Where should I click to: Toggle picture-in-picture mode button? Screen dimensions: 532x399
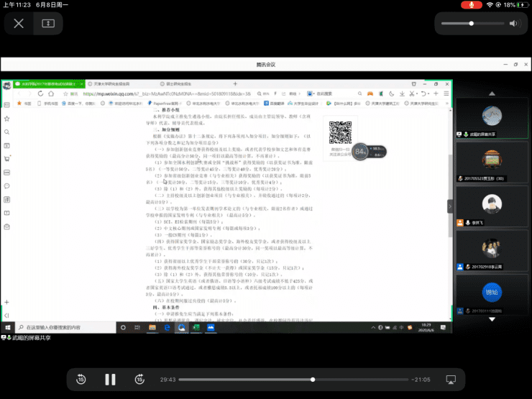pos(48,23)
